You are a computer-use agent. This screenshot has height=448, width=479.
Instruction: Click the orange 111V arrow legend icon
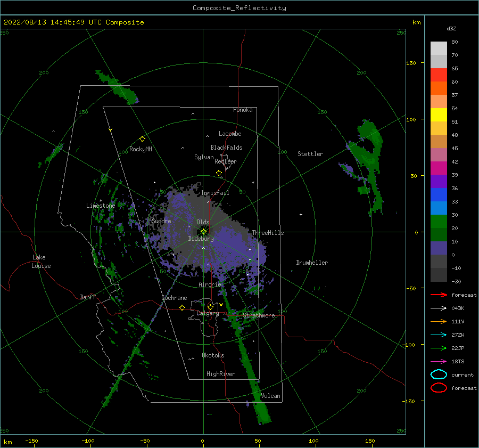point(439,321)
